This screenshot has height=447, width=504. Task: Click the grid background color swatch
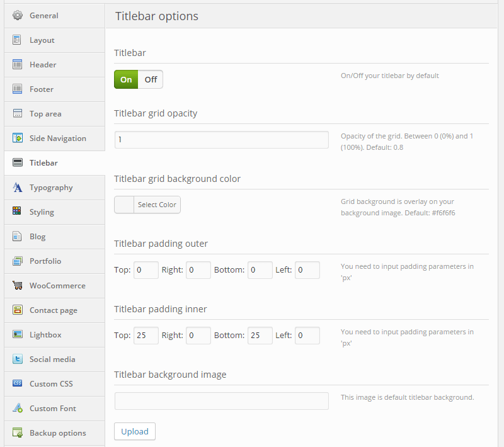[124, 205]
